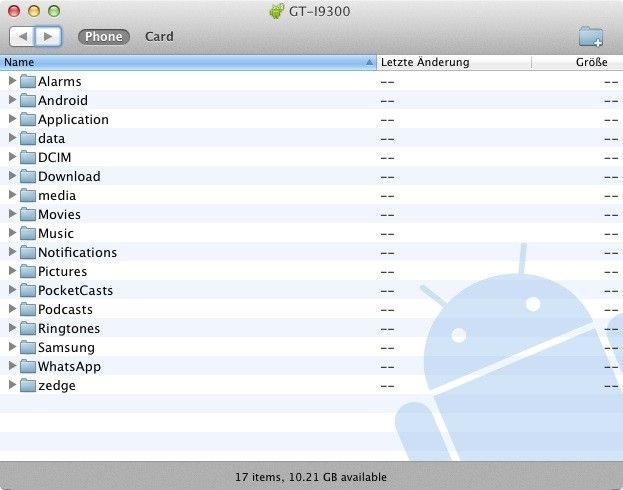Expand the zedge folder triangle
623x490 pixels.
[x=12, y=385]
